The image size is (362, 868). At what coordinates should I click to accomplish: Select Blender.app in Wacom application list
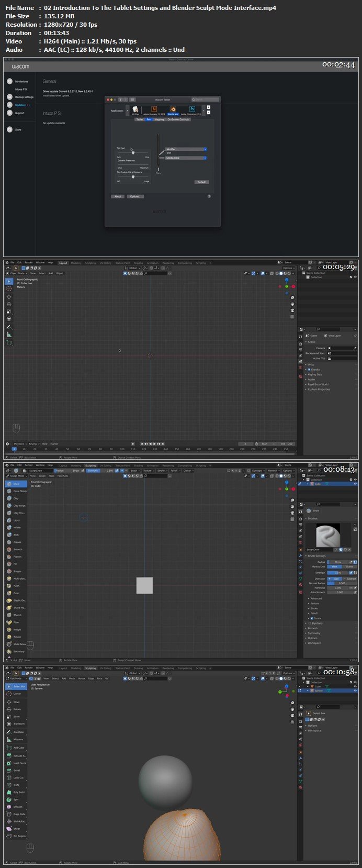173,110
